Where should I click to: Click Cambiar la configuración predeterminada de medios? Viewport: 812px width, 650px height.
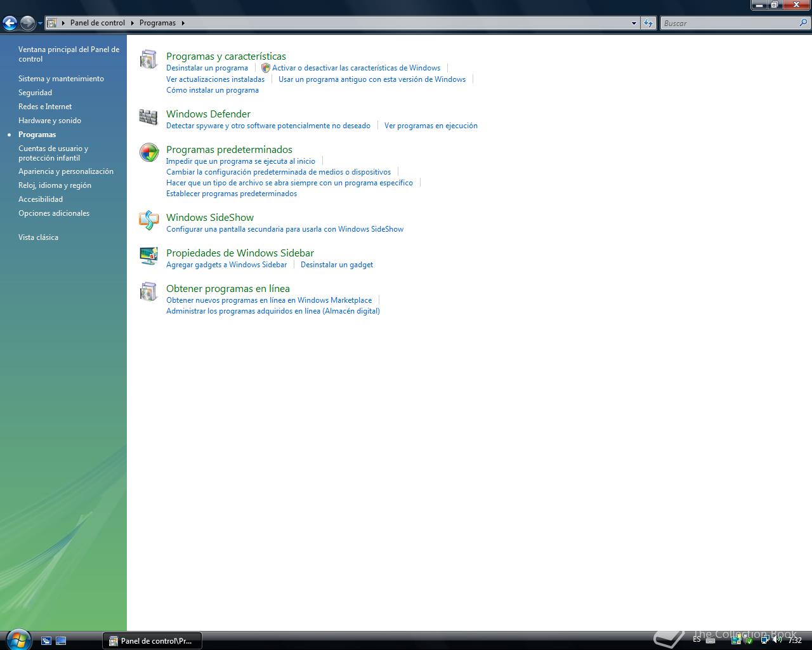pyautogui.click(x=278, y=172)
